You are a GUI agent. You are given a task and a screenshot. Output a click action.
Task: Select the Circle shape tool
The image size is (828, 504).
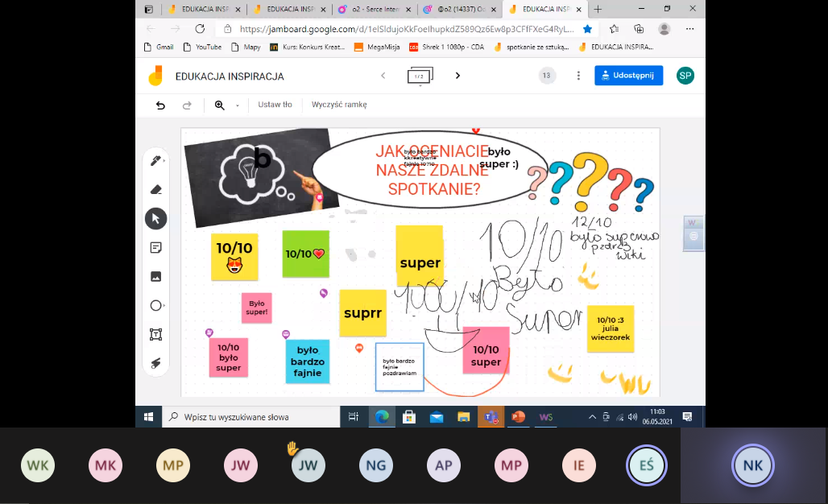click(x=155, y=306)
